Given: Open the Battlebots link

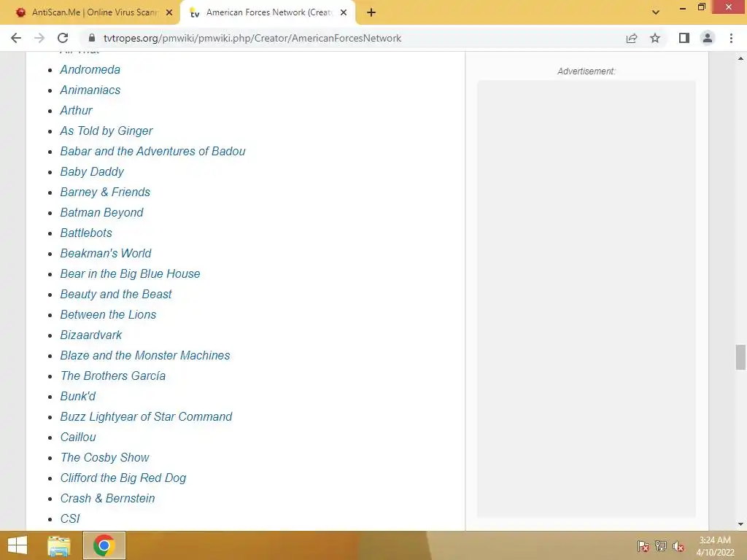Looking at the screenshot, I should 86,233.
